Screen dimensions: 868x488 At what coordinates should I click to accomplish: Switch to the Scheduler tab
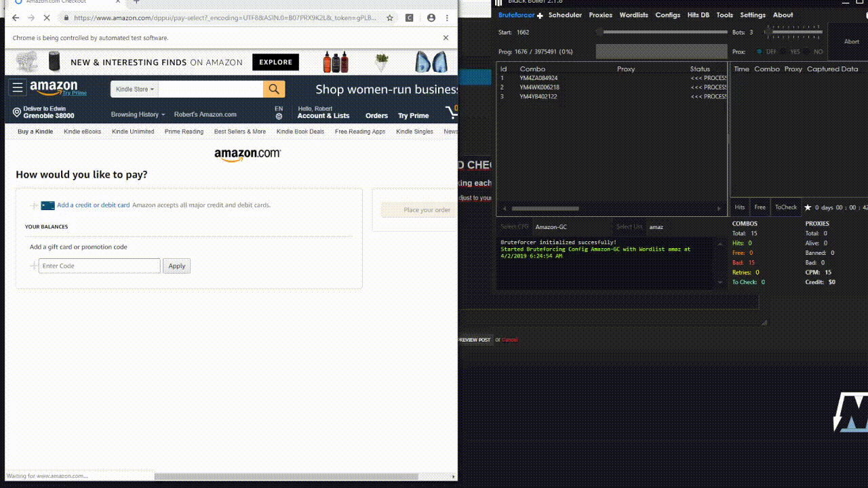click(x=565, y=15)
